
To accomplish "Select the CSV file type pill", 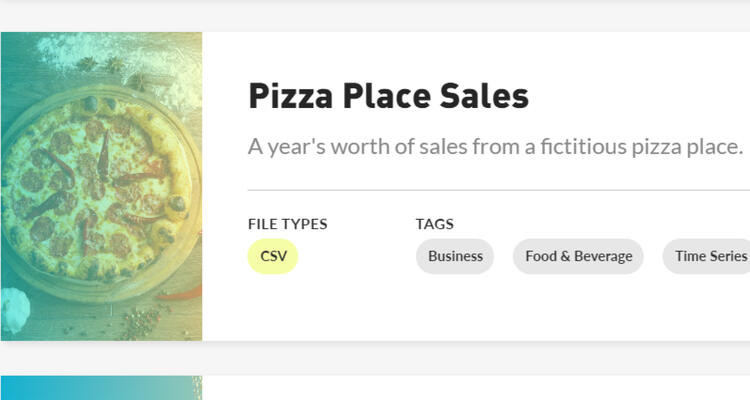I will tap(273, 256).
